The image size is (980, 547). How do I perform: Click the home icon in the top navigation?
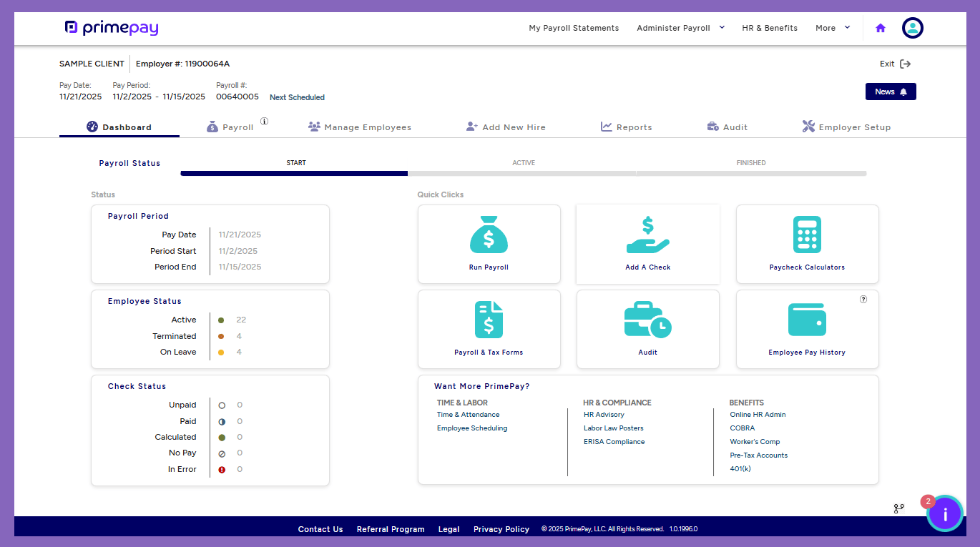tap(880, 28)
